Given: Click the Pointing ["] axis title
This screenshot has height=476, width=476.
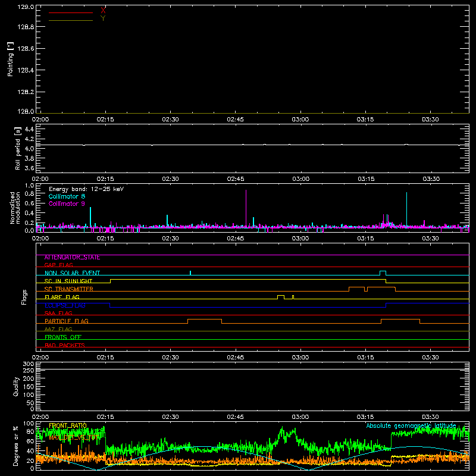Looking at the screenshot, I should coord(11,59).
